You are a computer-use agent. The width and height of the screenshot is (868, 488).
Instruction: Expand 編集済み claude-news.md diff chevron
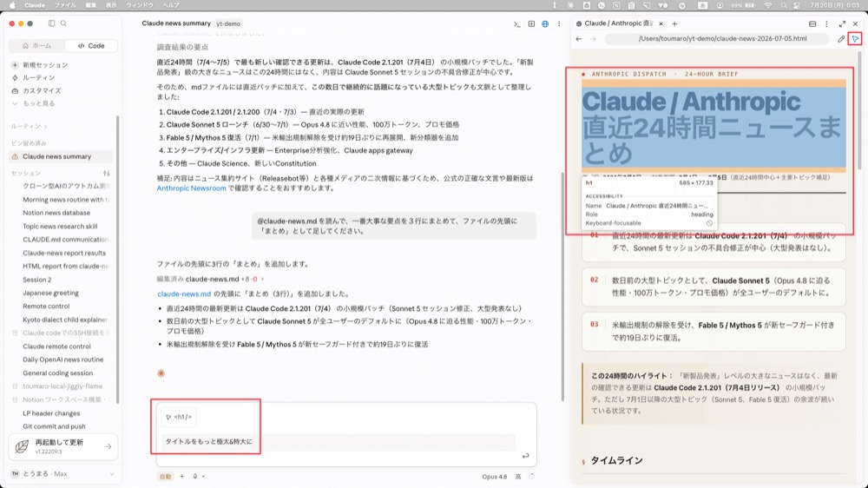point(262,280)
